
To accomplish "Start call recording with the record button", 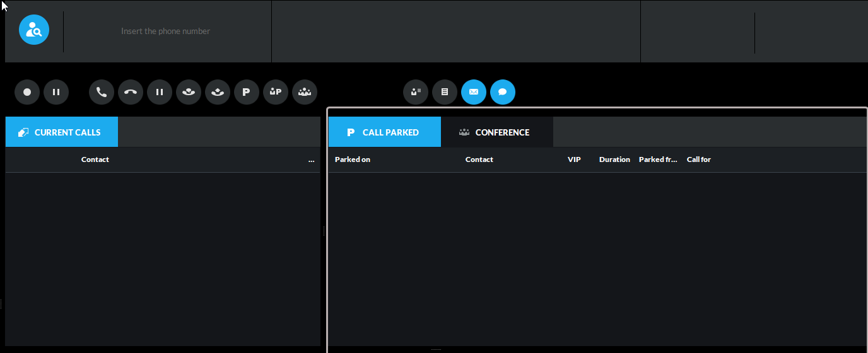I will click(27, 92).
